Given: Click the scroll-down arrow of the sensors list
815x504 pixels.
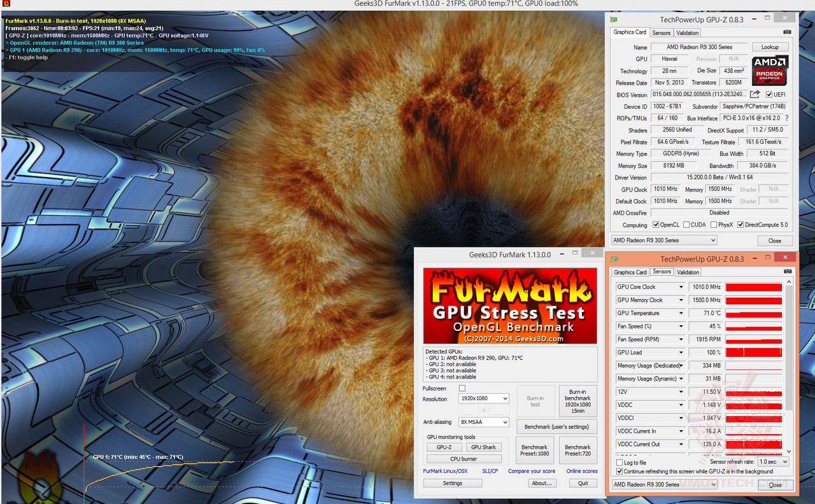Looking at the screenshot, I should [790, 451].
